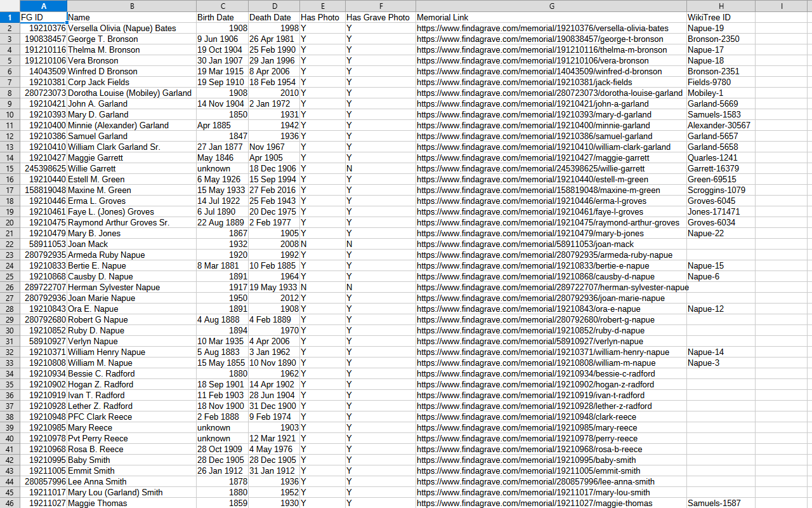Select row 15 via its row header

coord(10,168)
